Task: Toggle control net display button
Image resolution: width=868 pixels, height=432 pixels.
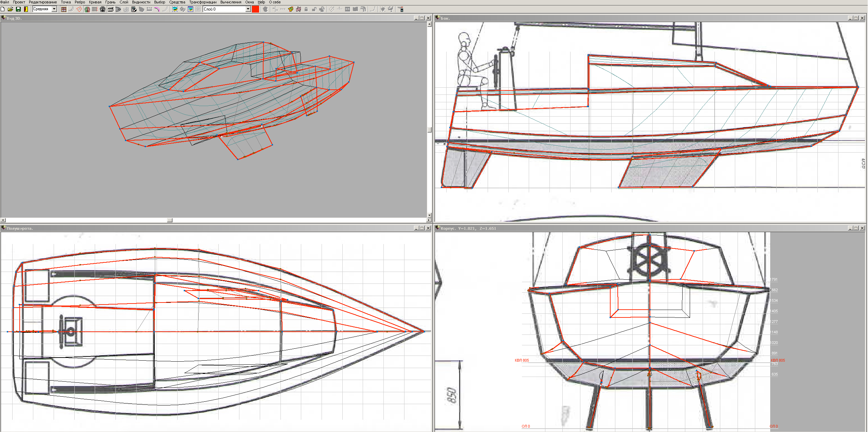Action: (x=64, y=9)
